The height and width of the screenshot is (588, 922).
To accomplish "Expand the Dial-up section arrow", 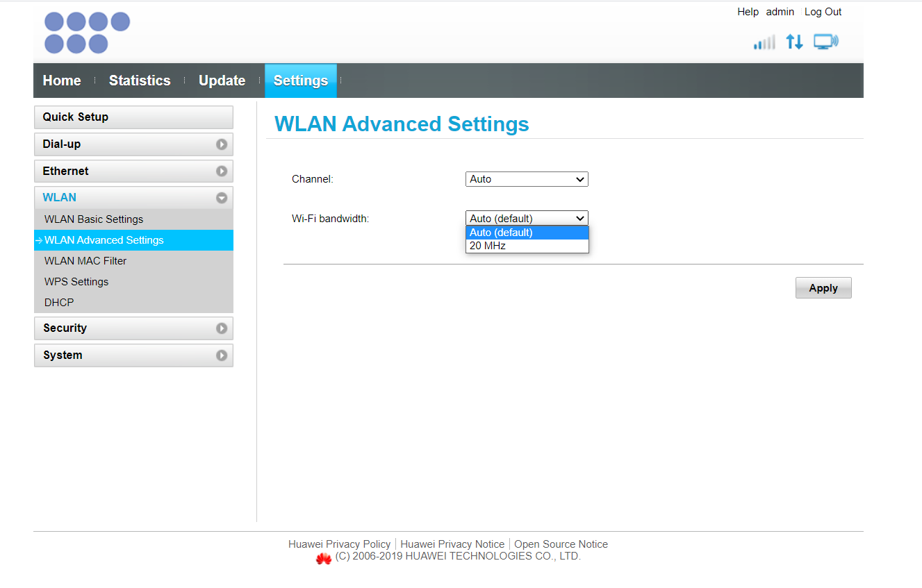I will pos(222,144).
